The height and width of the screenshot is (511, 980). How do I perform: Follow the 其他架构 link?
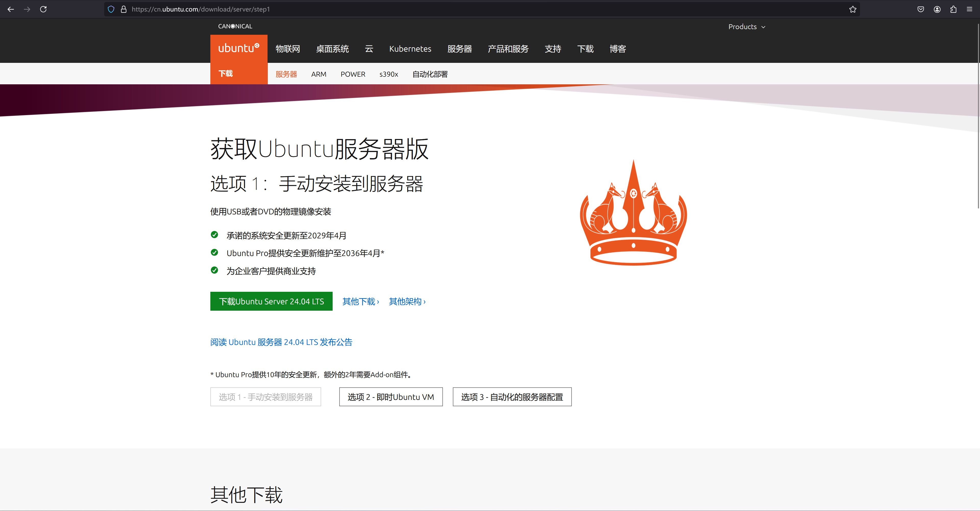pyautogui.click(x=407, y=301)
